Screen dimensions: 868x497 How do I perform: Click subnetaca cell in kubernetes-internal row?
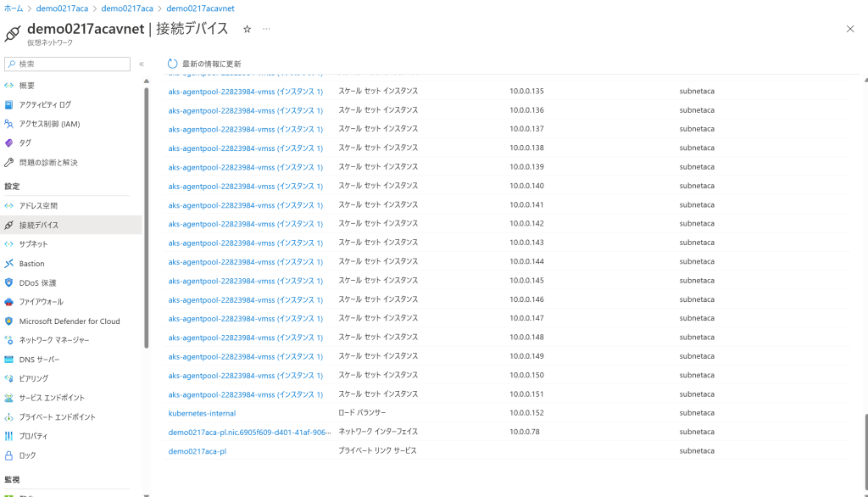click(697, 413)
